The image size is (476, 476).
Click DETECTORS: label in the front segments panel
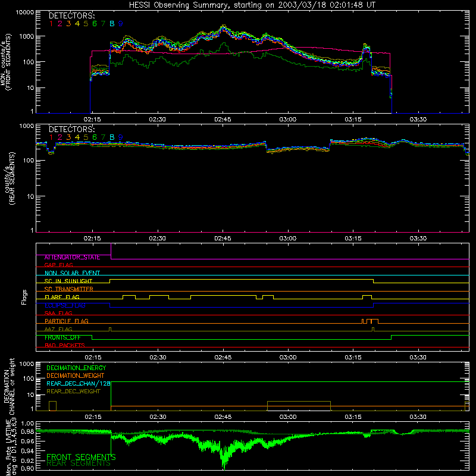pyautogui.click(x=71, y=15)
